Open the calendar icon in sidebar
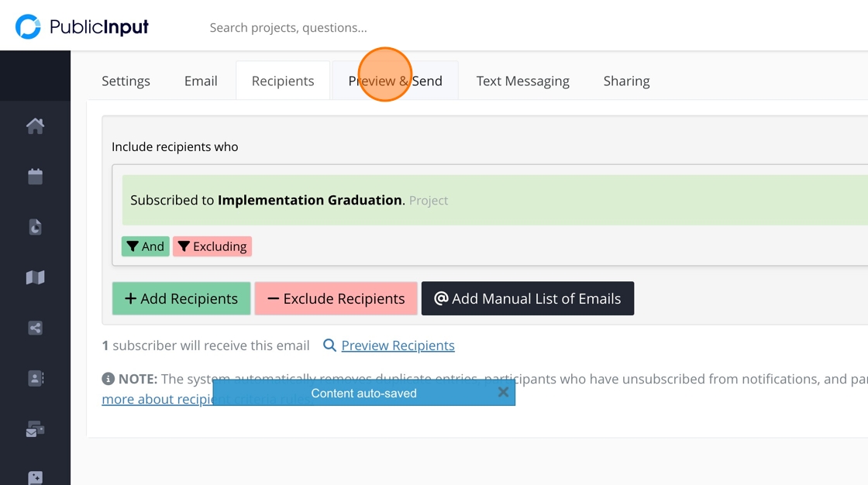The width and height of the screenshot is (868, 485). coord(35,177)
